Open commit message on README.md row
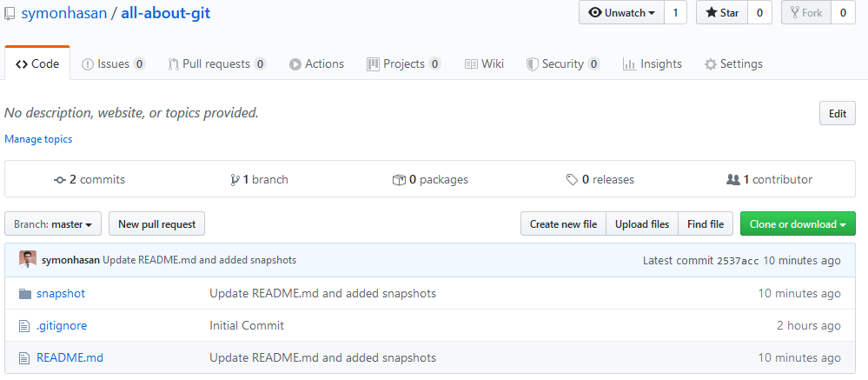This screenshot has height=380, width=868. tap(322, 357)
